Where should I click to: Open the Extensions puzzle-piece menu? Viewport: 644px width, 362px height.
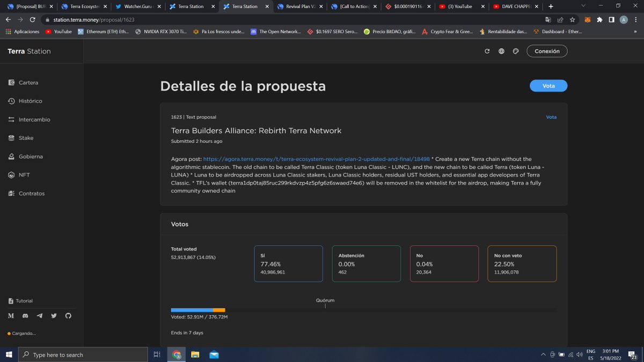click(599, 19)
